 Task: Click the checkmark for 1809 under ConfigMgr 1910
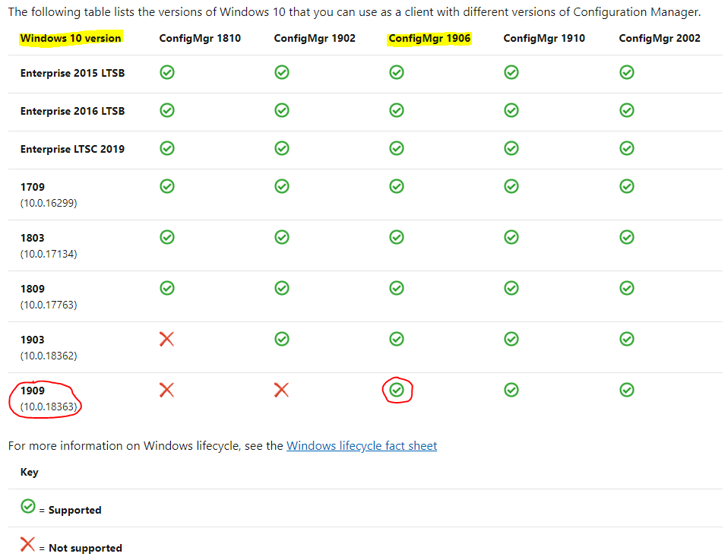(511, 288)
